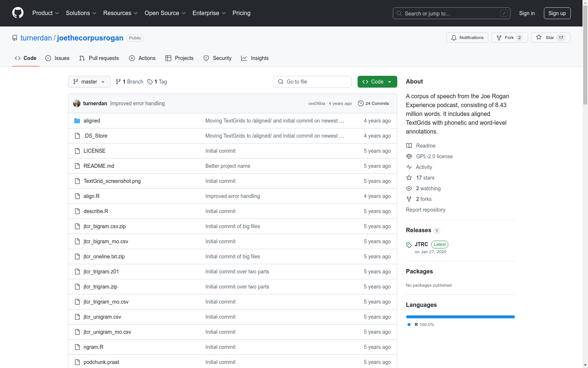Click the Sign in link
Viewport: 588px width, 368px height.
tap(527, 13)
